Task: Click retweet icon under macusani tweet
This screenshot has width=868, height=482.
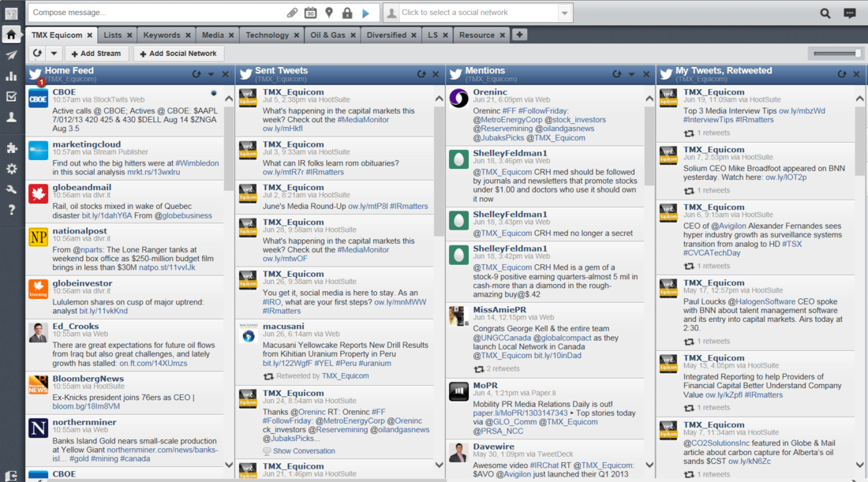Action: point(268,376)
